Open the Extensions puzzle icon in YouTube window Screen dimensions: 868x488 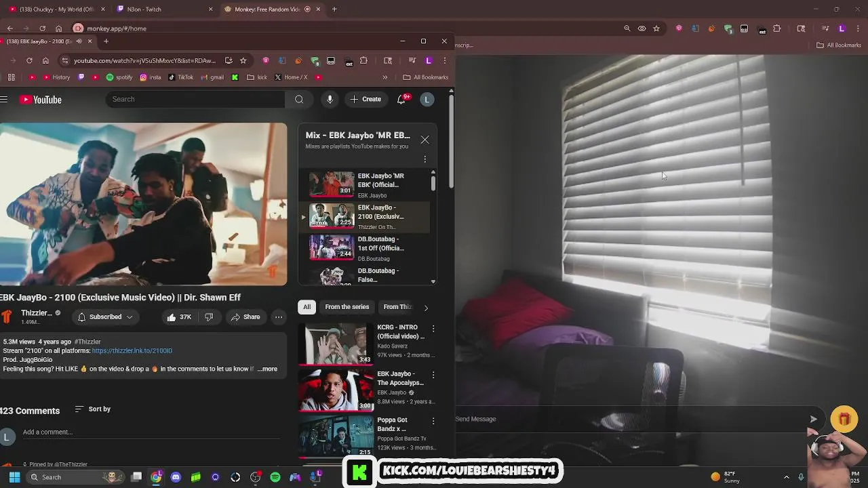[x=363, y=60]
